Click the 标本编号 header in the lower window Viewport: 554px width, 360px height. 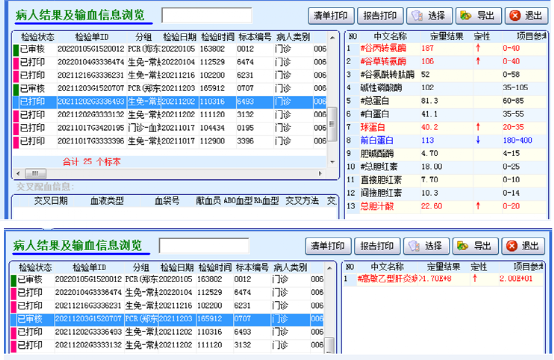[252, 267]
